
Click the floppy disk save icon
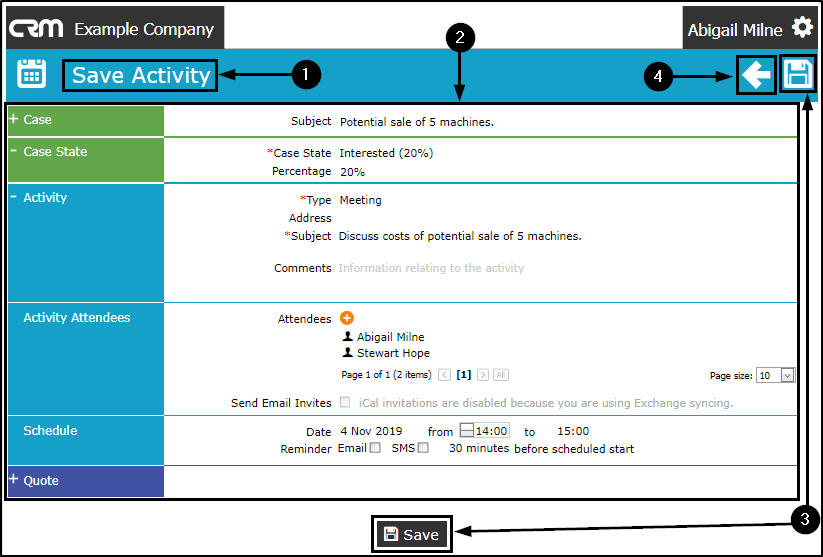click(797, 75)
